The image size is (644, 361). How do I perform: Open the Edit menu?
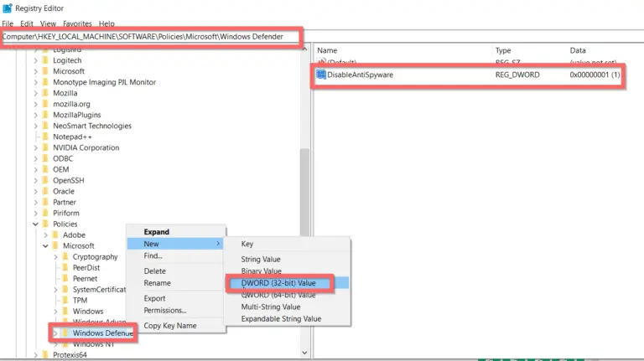tap(27, 23)
